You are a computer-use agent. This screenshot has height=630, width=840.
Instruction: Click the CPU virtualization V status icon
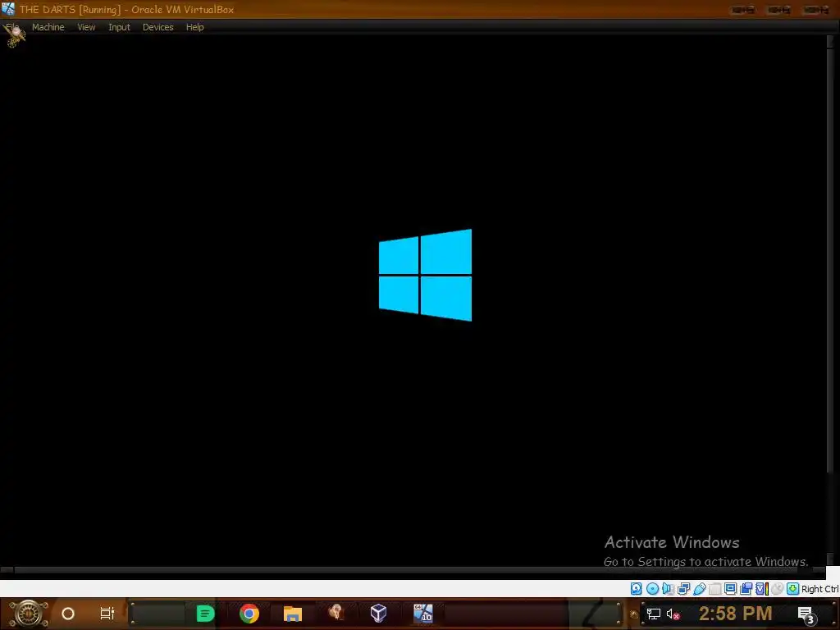761,589
